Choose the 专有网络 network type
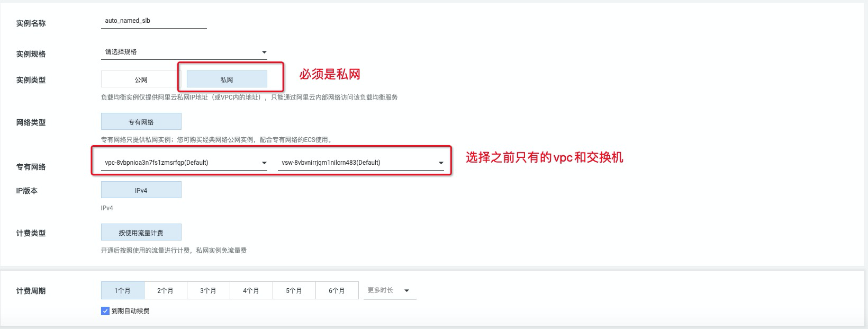The image size is (868, 329). pos(141,122)
